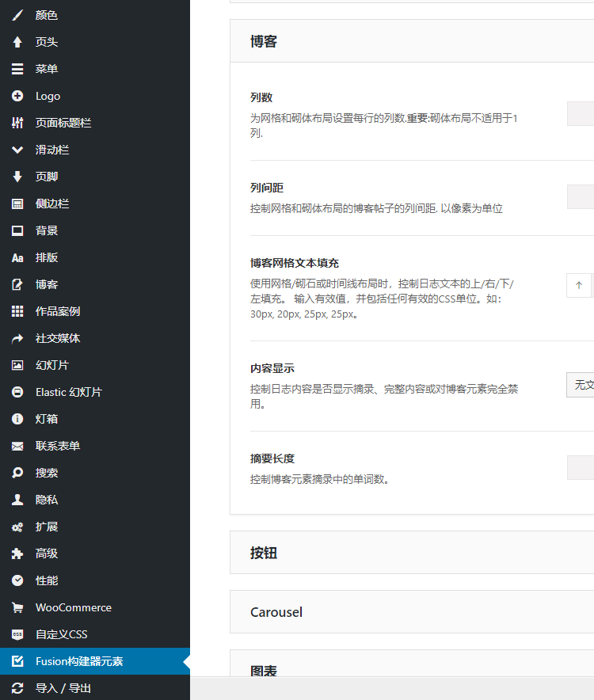Screen dimensions: 594x700
Task: Click the grid icon beside 作品案例
Action: point(17,311)
